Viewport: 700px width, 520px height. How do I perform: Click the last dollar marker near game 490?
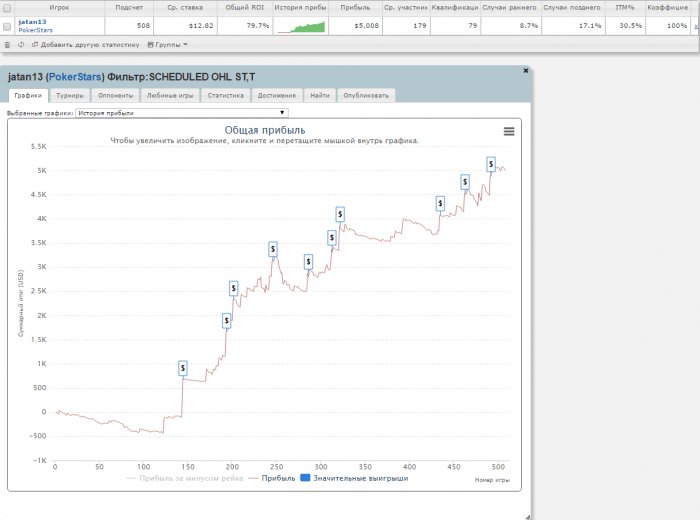(491, 163)
